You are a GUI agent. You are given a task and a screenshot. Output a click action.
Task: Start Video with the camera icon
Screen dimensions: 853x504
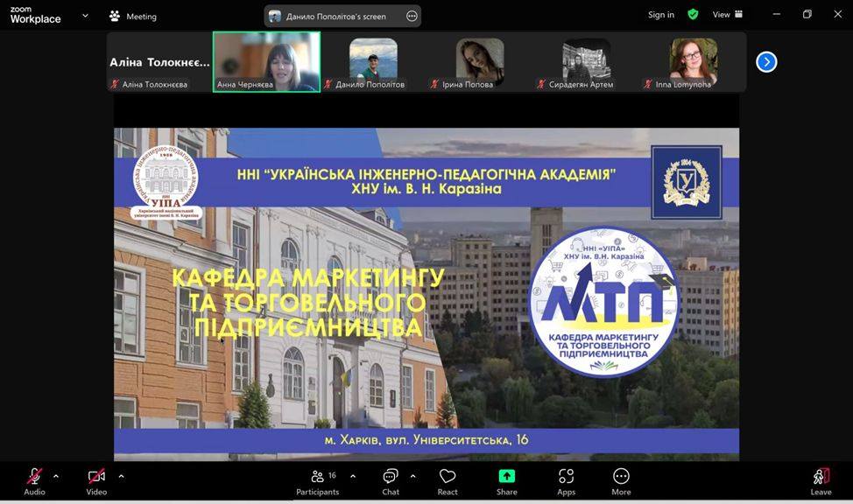(96, 481)
